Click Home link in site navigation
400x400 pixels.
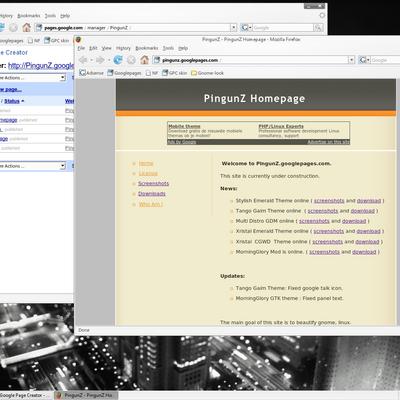pyautogui.click(x=146, y=163)
